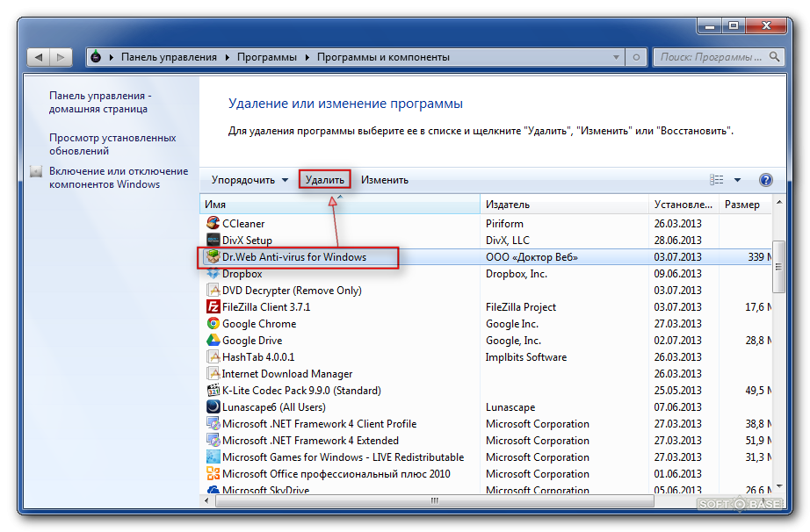810x532 pixels.
Task: Click publisher ООО «Доктор Веб»
Action: point(532,257)
